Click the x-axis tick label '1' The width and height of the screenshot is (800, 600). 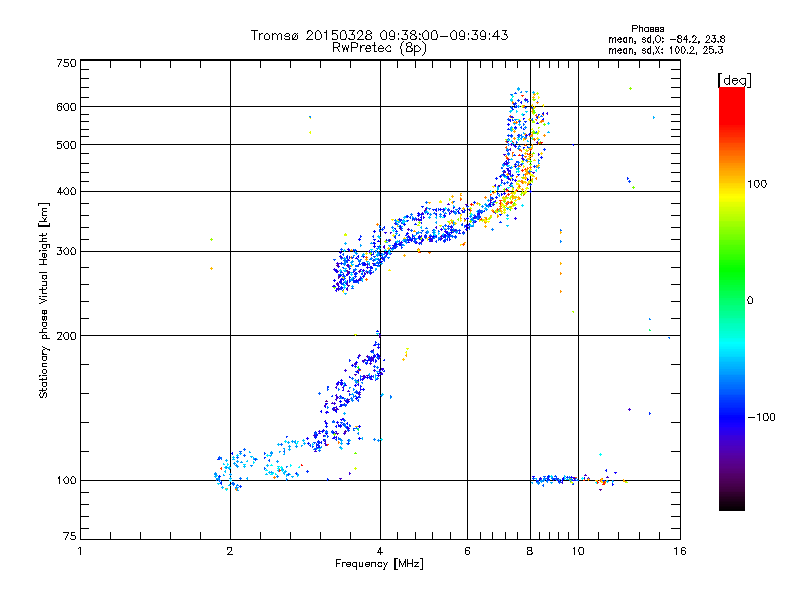(80, 551)
